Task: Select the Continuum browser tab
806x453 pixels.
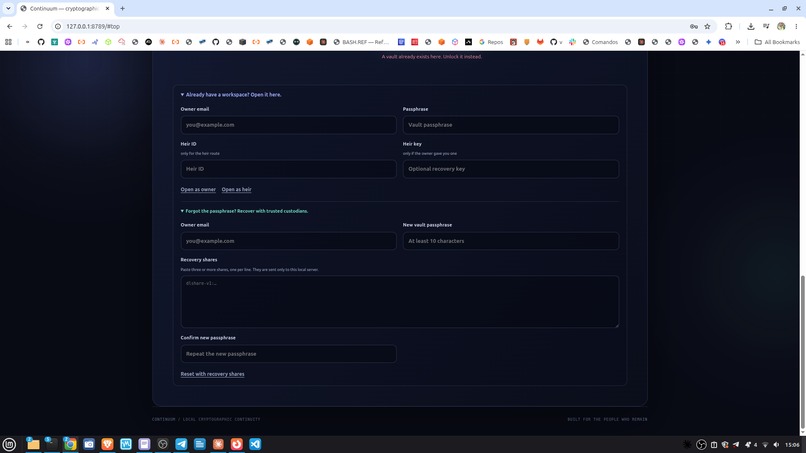Action: pyautogui.click(x=64, y=9)
